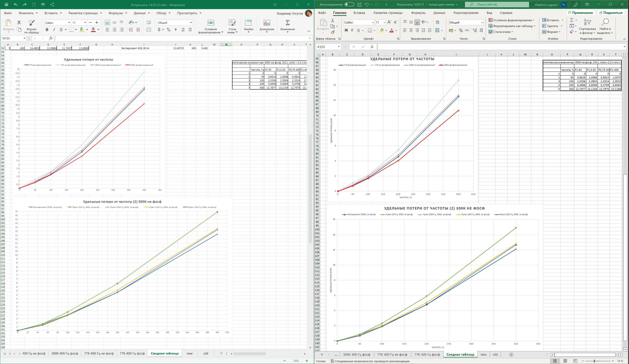
Task: Click wrap text icon in Выравнивание group
Action: (x=438, y=22)
